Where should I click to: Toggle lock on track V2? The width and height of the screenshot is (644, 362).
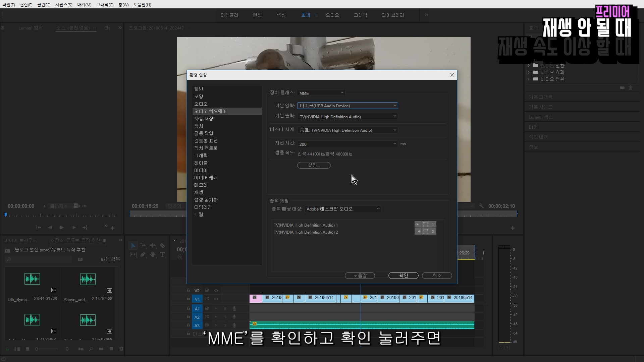pos(189,291)
